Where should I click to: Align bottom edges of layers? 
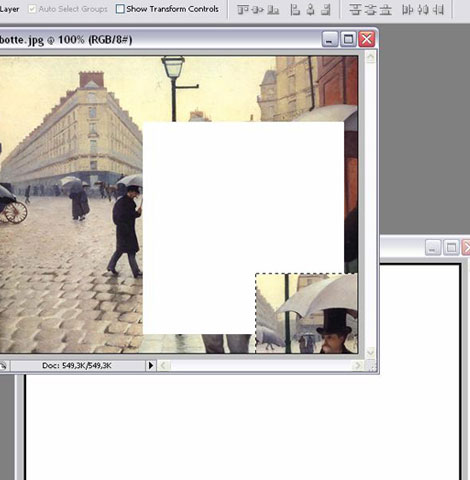pos(273,10)
